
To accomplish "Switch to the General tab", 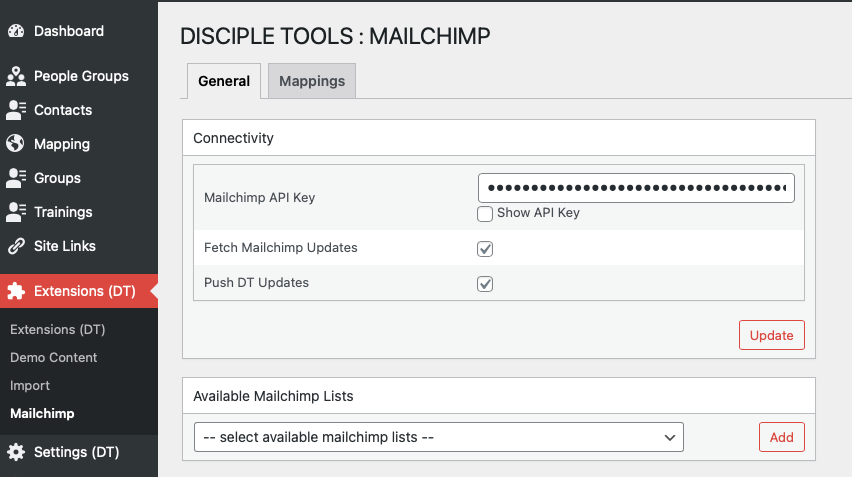I will tap(224, 81).
